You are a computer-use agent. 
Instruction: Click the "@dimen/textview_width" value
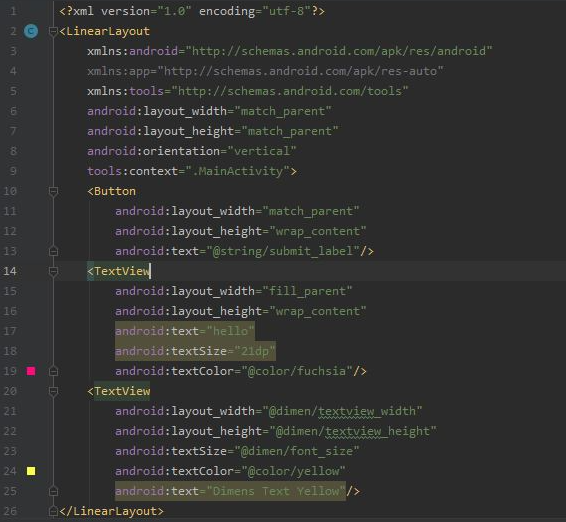pos(342,411)
